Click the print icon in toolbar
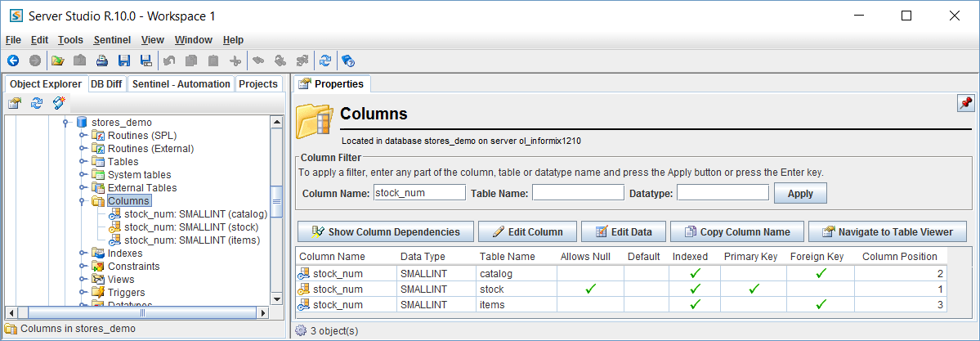 102,61
